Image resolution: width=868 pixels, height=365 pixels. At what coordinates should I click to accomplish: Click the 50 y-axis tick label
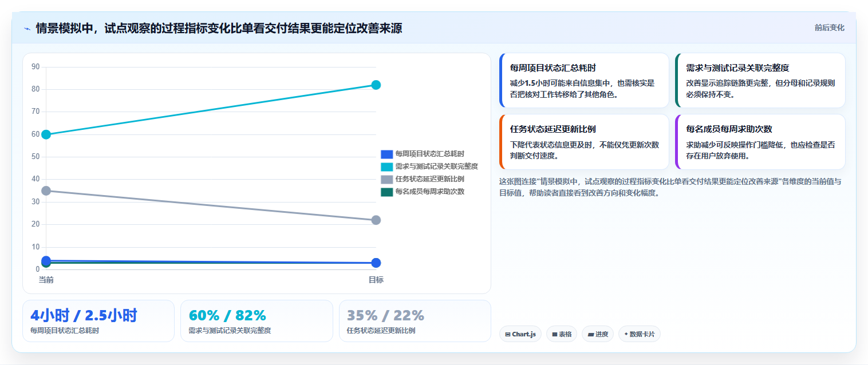tap(35, 157)
